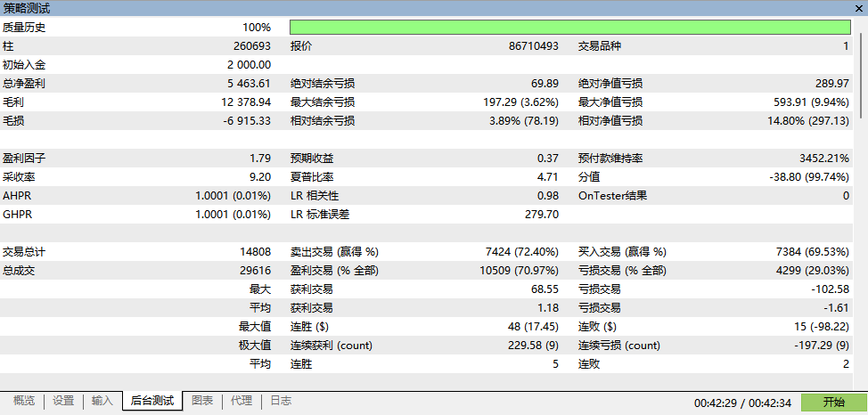The height and width of the screenshot is (415, 868).
Task: Open the 设置 tab
Action: (x=63, y=401)
